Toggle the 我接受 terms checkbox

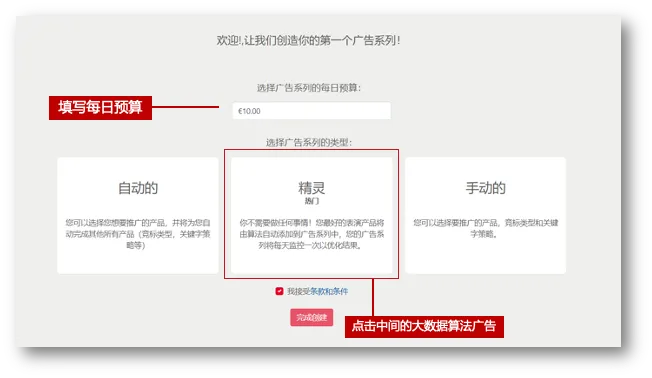(x=279, y=291)
